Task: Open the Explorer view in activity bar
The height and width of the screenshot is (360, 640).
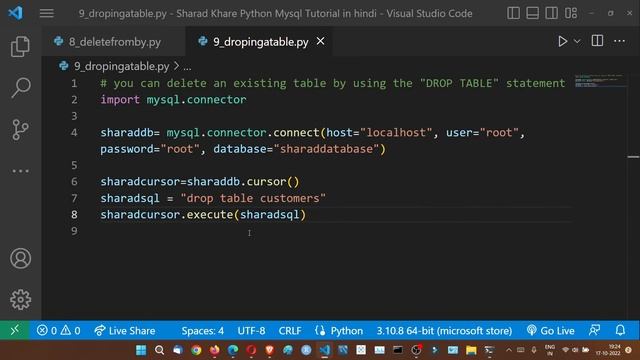Action: coord(20,47)
